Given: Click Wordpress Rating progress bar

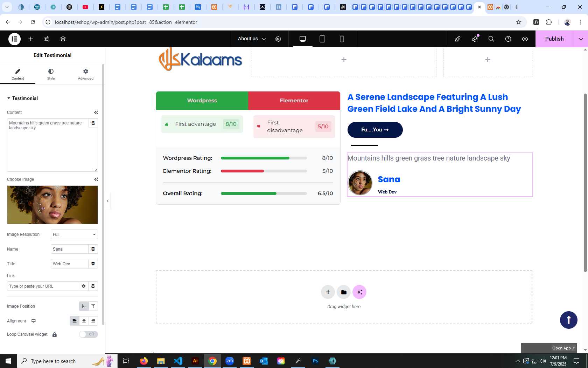Looking at the screenshot, I should pyautogui.click(x=264, y=158).
